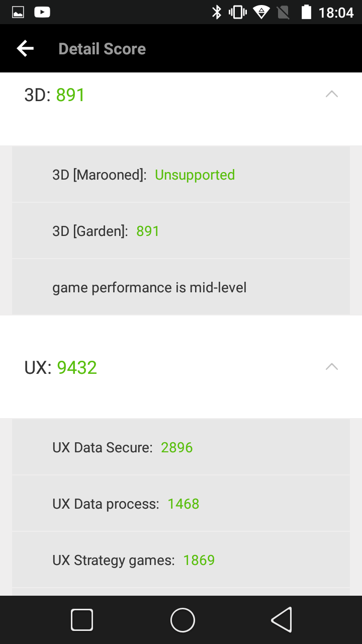
Task: Tap the battery status icon
Action: click(x=306, y=12)
